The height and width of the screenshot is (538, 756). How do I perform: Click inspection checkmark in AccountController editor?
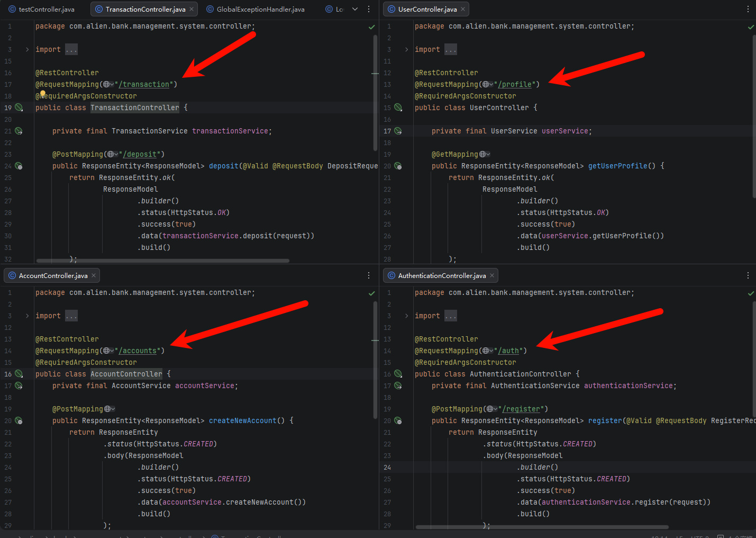click(x=371, y=293)
